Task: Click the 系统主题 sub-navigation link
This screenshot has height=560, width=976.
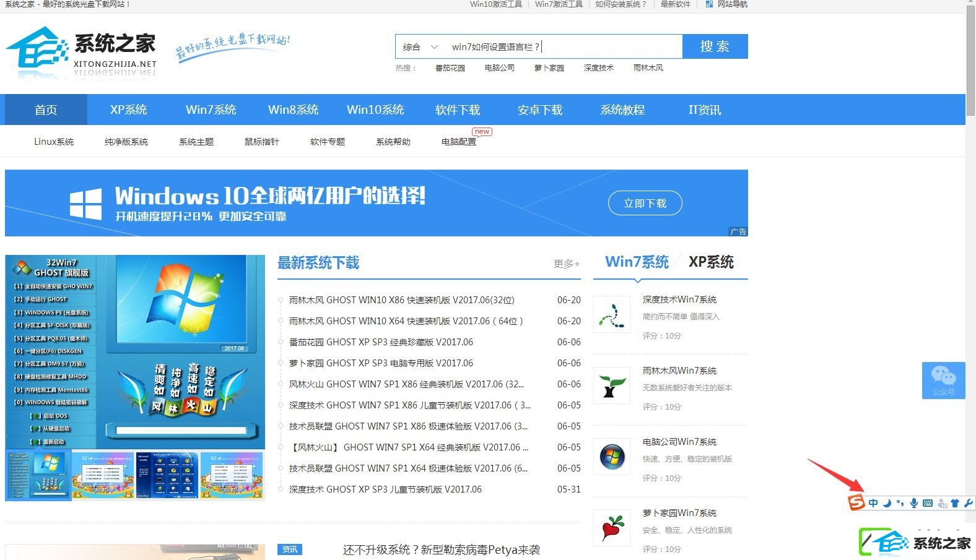Action: 196,142
